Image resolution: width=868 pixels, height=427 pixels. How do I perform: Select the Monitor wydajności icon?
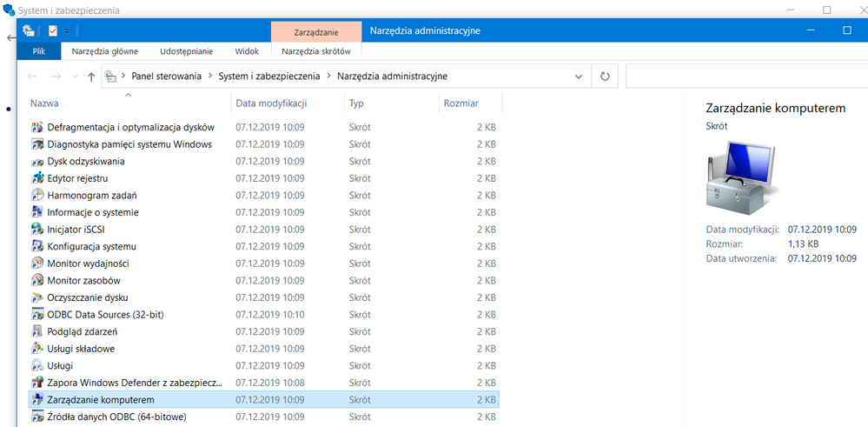pyautogui.click(x=37, y=264)
